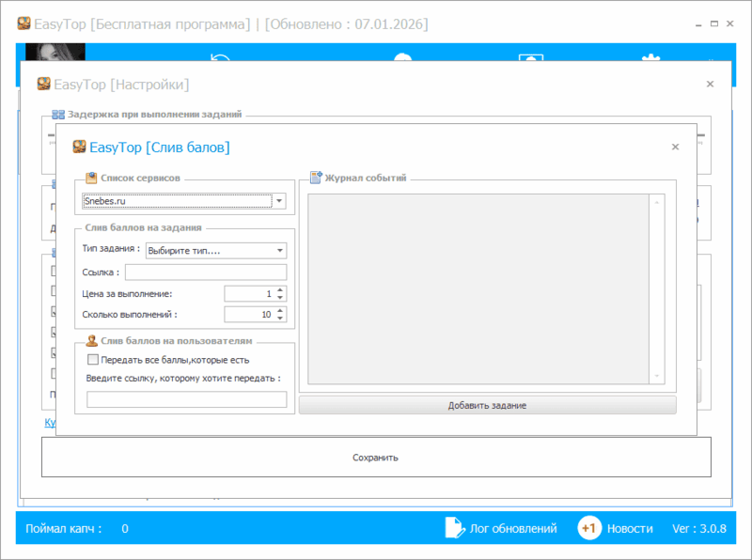Image resolution: width=752 pixels, height=560 pixels.
Task: Click the update log document icon
Action: [453, 528]
